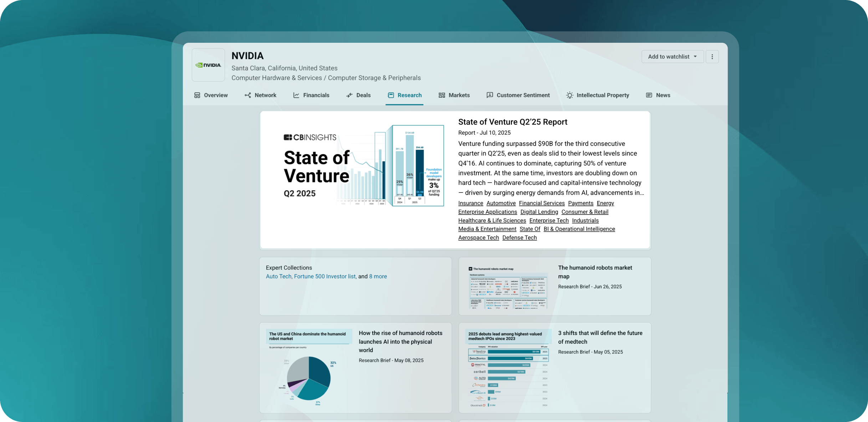The height and width of the screenshot is (422, 868).
Task: Open the three-dot more options menu
Action: pos(712,57)
